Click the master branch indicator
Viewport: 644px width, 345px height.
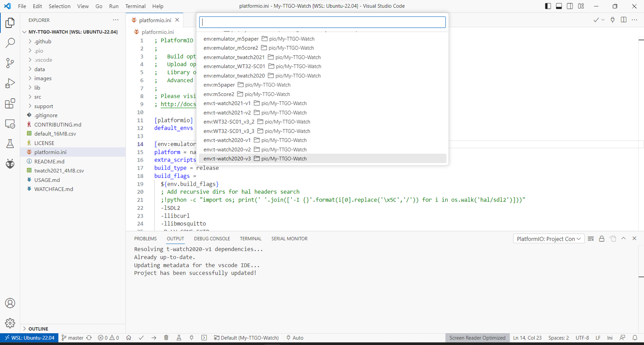(x=73, y=338)
